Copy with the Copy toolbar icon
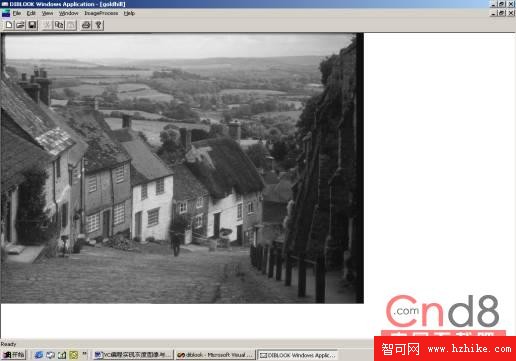The width and height of the screenshot is (516, 361). pyautogui.click(x=59, y=25)
